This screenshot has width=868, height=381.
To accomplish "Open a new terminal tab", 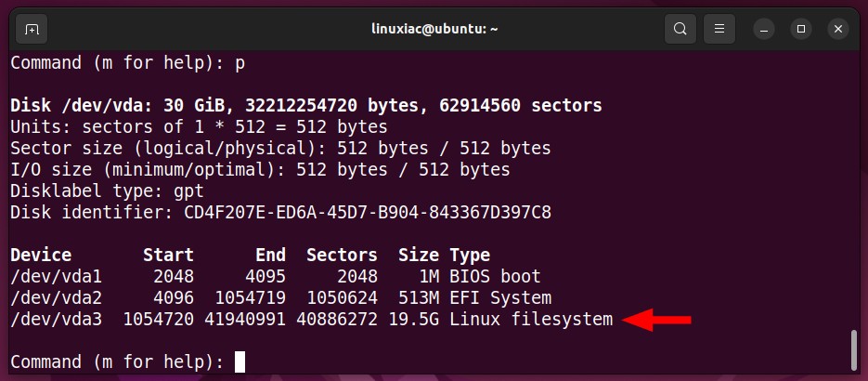I will coord(32,29).
